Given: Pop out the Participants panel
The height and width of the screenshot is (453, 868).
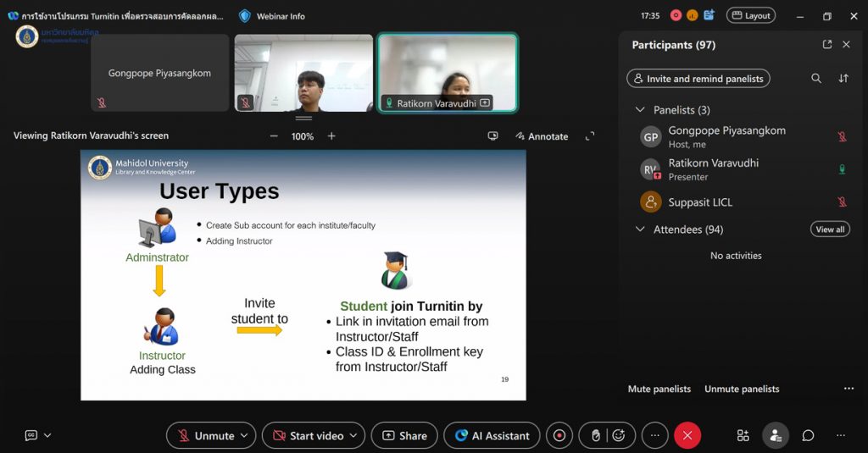Looking at the screenshot, I should point(827,45).
